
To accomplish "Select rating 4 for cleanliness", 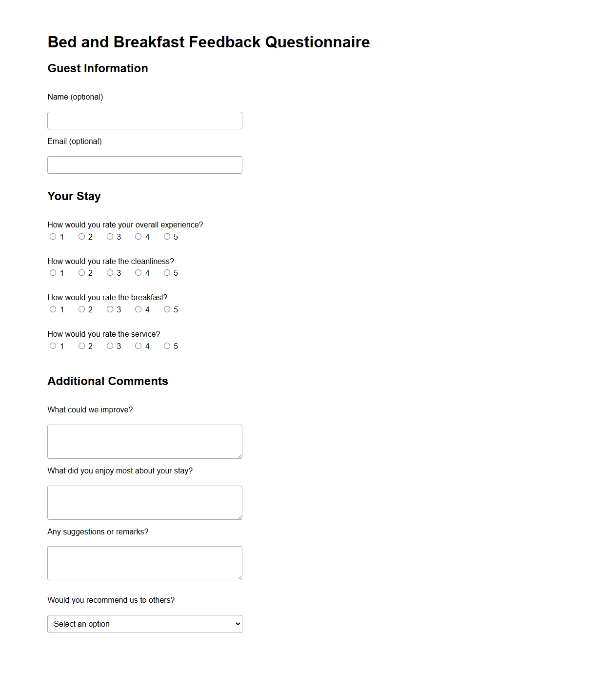I will (x=139, y=273).
